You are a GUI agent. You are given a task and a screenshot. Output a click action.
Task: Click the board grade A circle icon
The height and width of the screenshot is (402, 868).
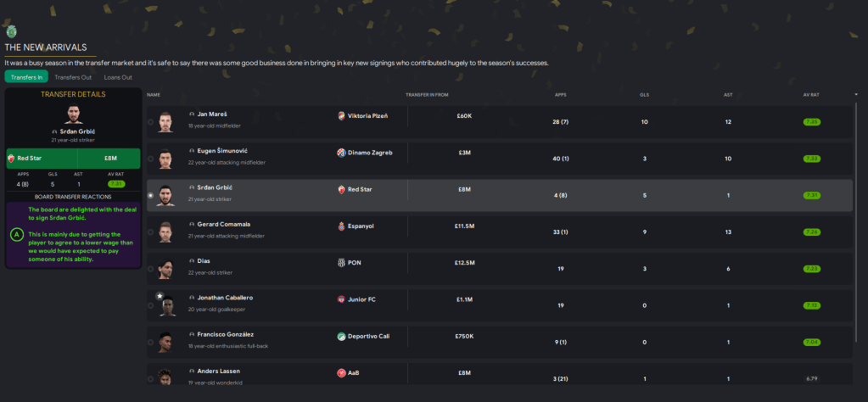coord(16,233)
